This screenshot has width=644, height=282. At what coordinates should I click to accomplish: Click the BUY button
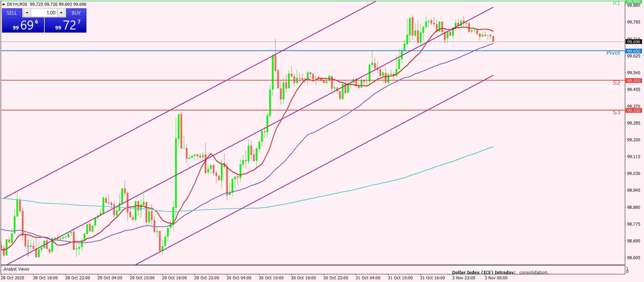[76, 13]
